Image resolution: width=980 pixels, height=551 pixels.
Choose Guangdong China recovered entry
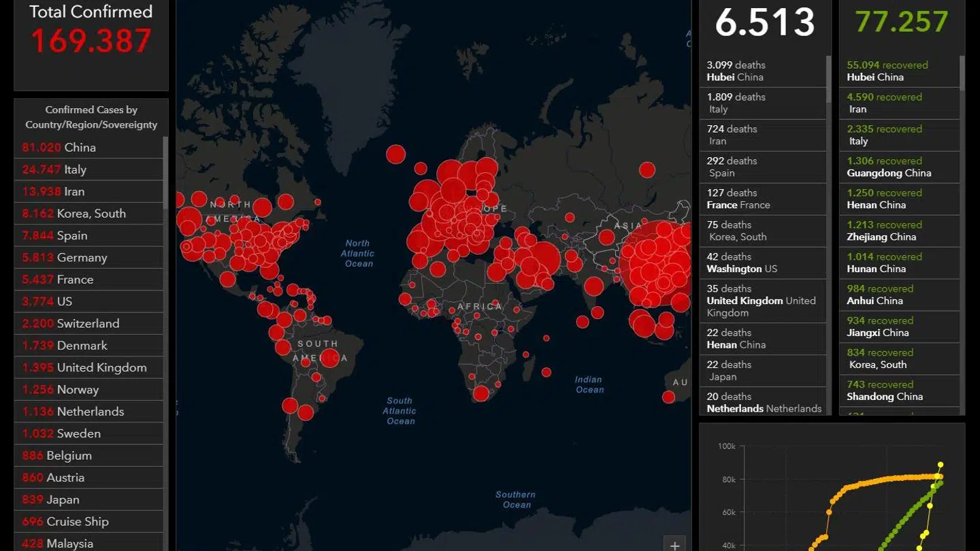point(899,167)
